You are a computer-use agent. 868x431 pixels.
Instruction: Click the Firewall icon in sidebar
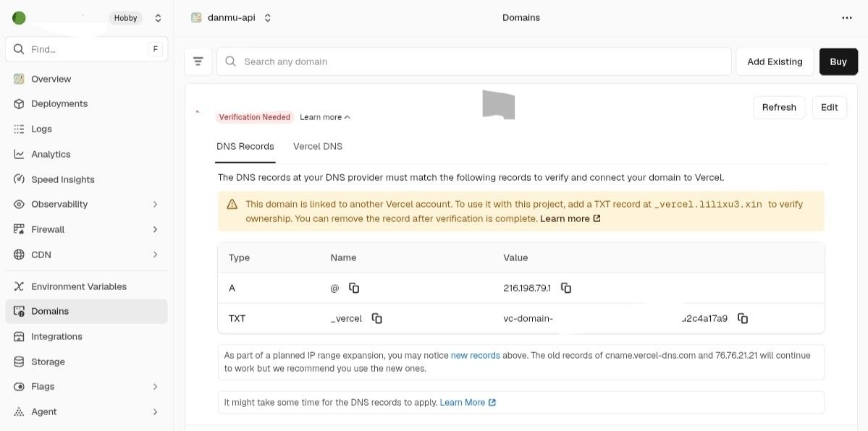[x=19, y=230]
